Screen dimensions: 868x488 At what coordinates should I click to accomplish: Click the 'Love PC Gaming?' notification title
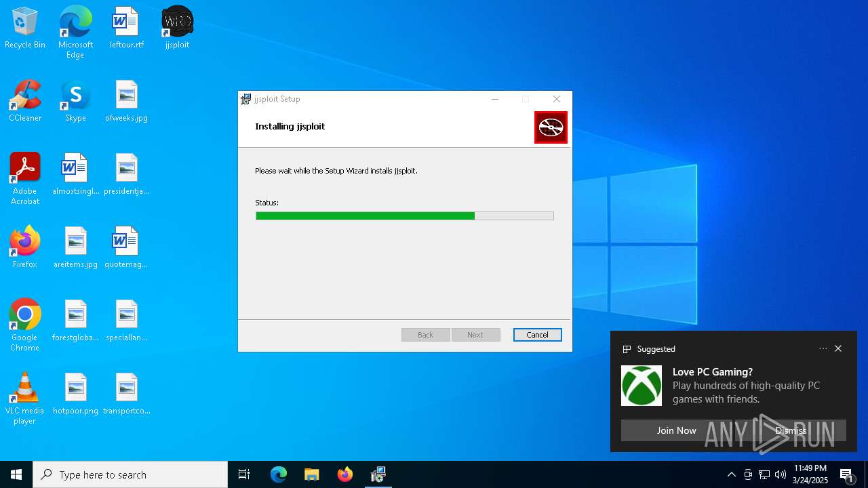pos(713,372)
